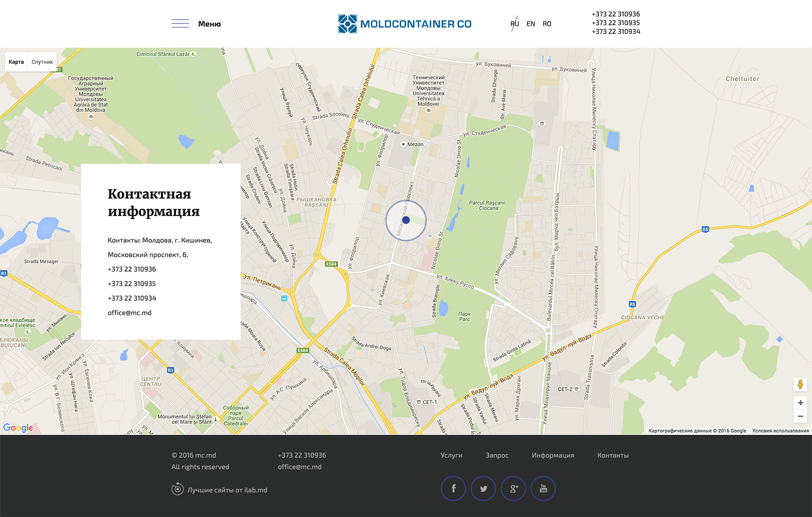Open Информация footer link
812x517 pixels.
pyautogui.click(x=553, y=455)
